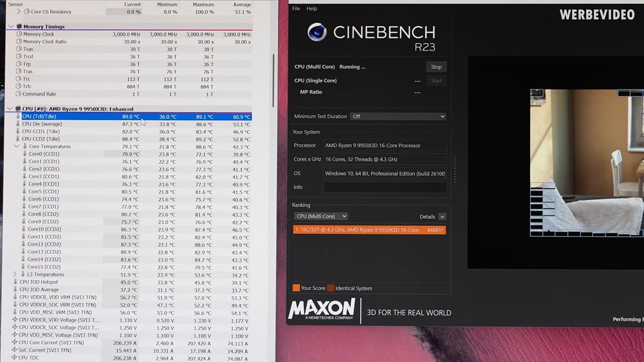Click the thermometer icon beside Core Temperatures
Viewport: 644px width, 362px height.
[25, 146]
